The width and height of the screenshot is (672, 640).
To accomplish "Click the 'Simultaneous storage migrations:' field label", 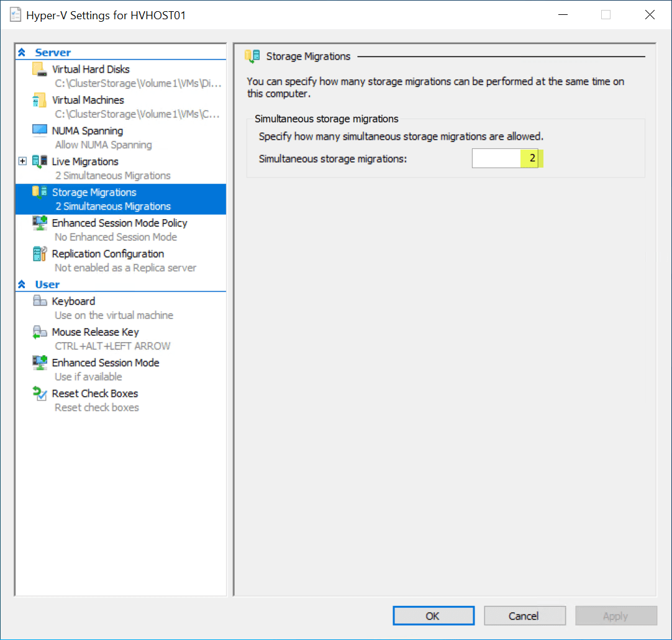I will click(x=332, y=158).
